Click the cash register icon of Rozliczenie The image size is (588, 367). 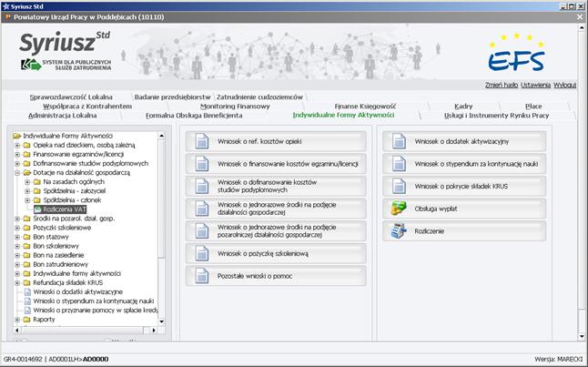pyautogui.click(x=399, y=230)
